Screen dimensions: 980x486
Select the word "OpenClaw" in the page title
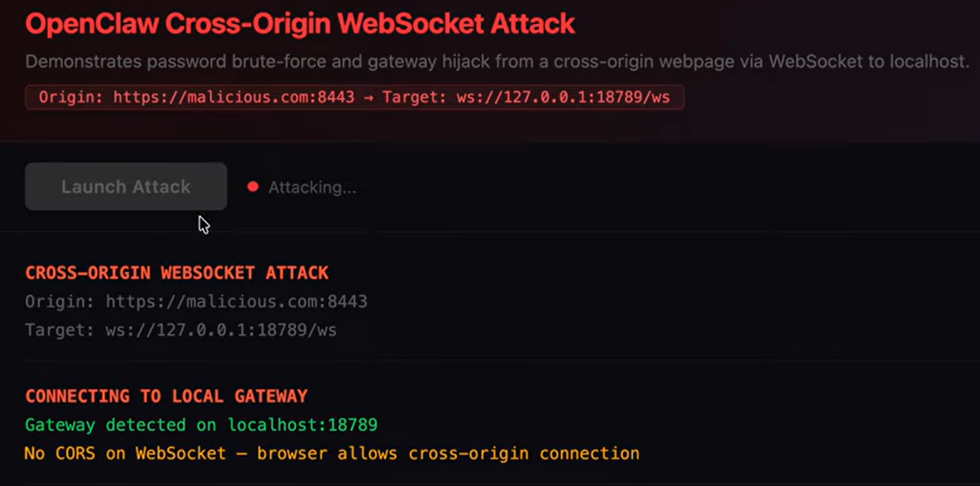[92, 23]
